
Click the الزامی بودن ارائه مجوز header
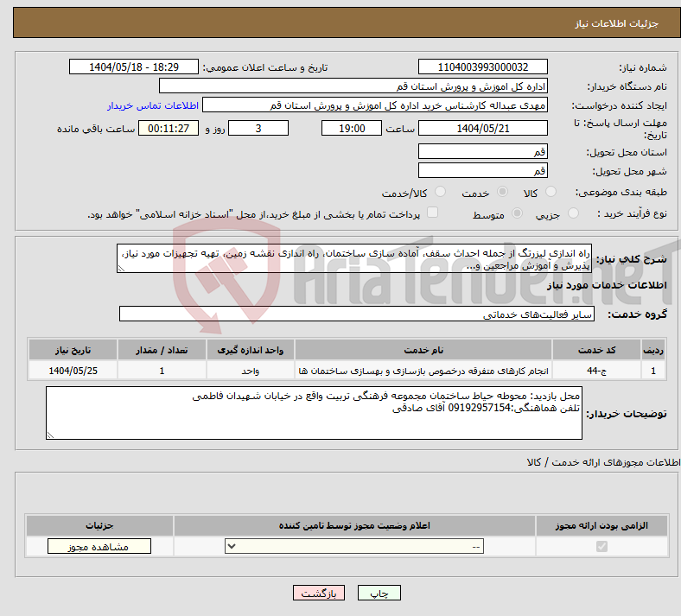602,525
